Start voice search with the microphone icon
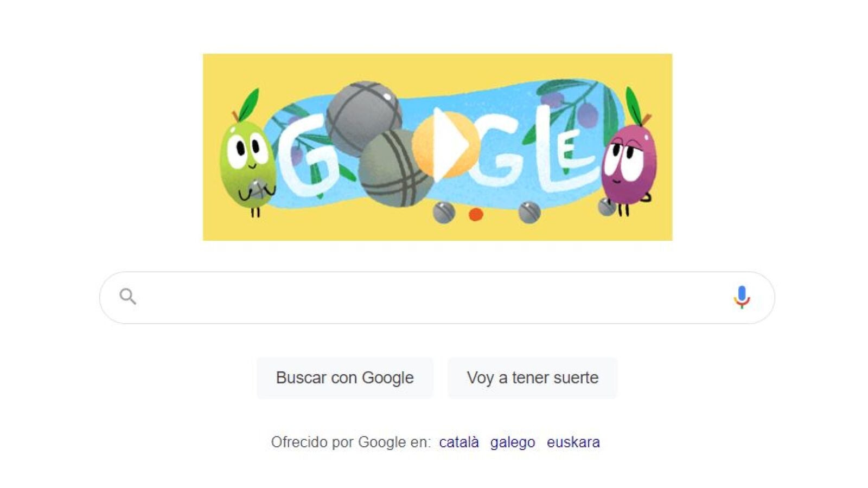Screen dimensions: 868x488 742,297
